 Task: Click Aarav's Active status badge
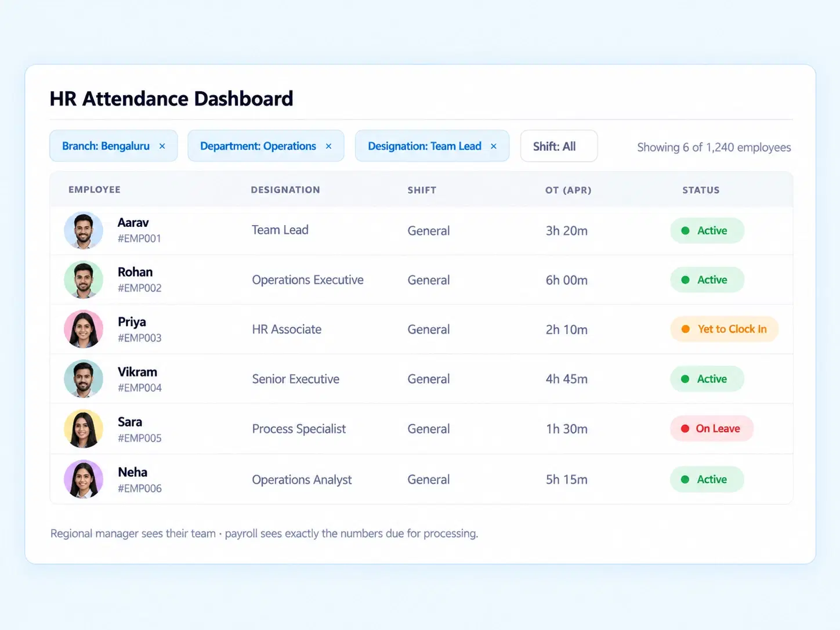pos(707,230)
